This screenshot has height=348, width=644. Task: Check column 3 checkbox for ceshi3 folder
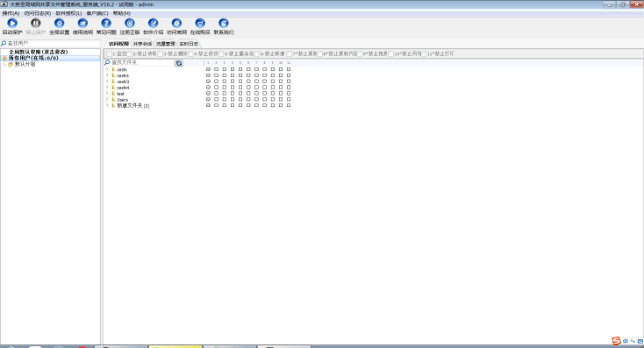(225, 82)
